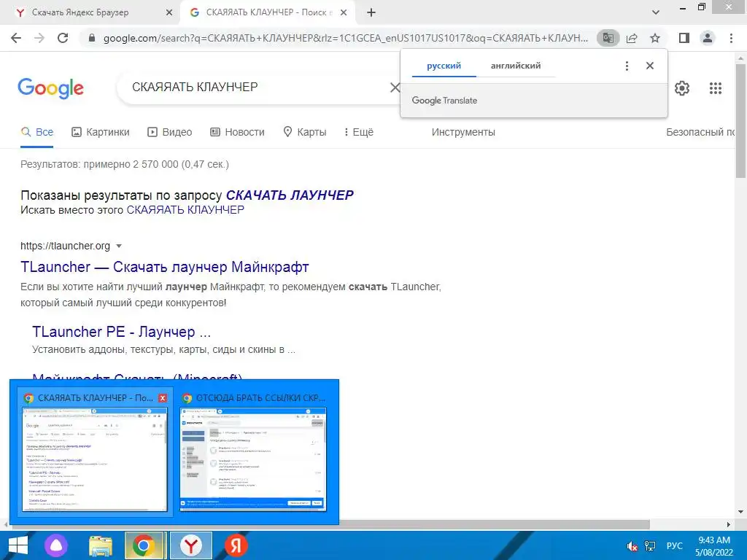Click the vertical page scrollbar

741,120
